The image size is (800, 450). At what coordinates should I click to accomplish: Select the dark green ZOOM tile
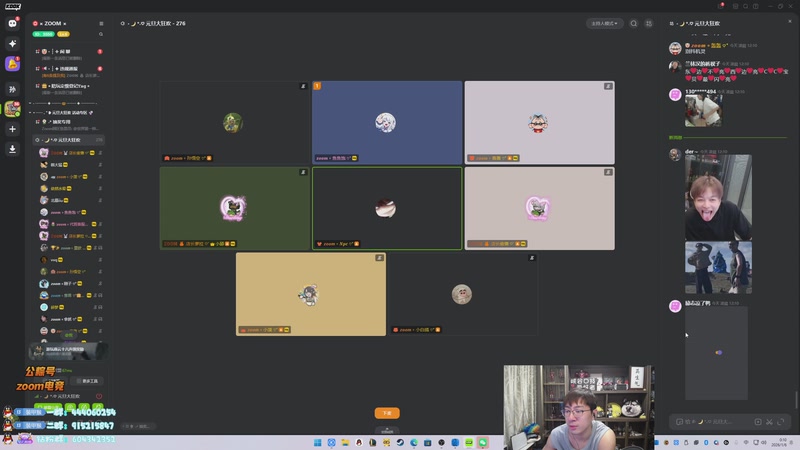click(x=235, y=209)
